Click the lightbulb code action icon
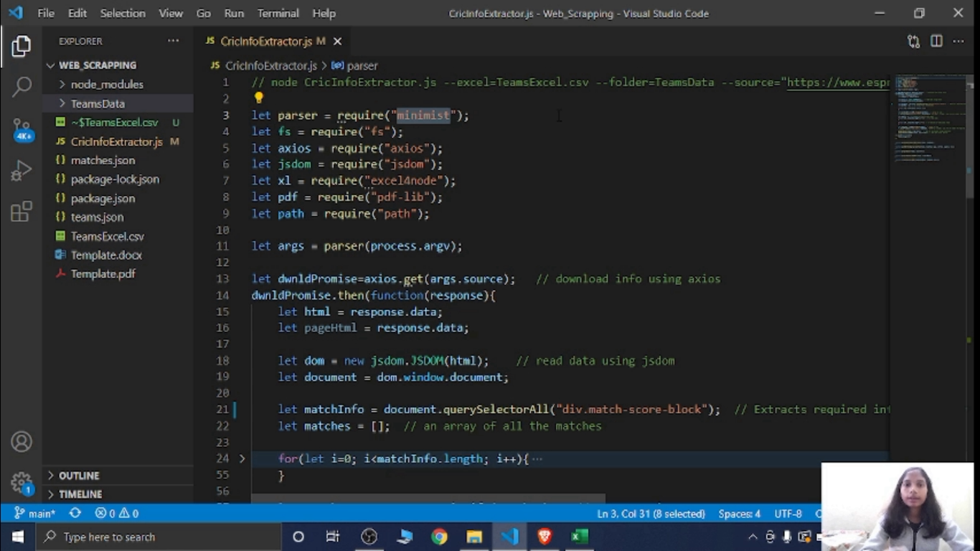Viewport: 980px width, 551px height. (x=259, y=98)
